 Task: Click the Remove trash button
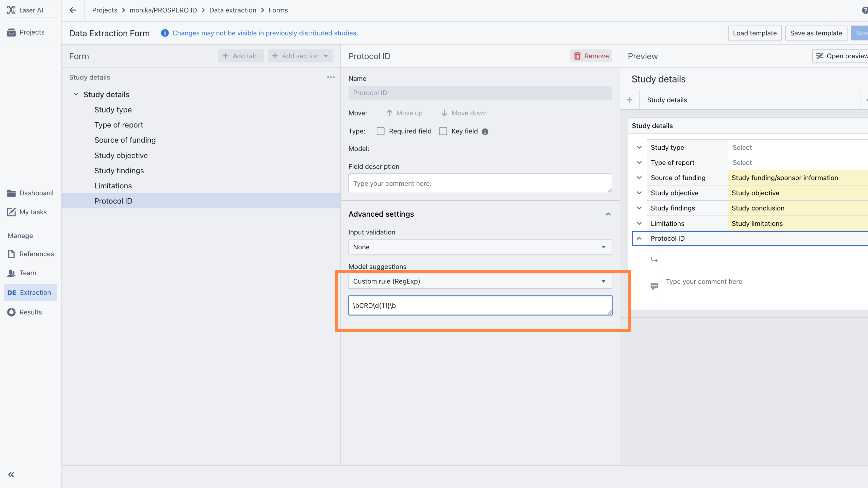click(591, 56)
